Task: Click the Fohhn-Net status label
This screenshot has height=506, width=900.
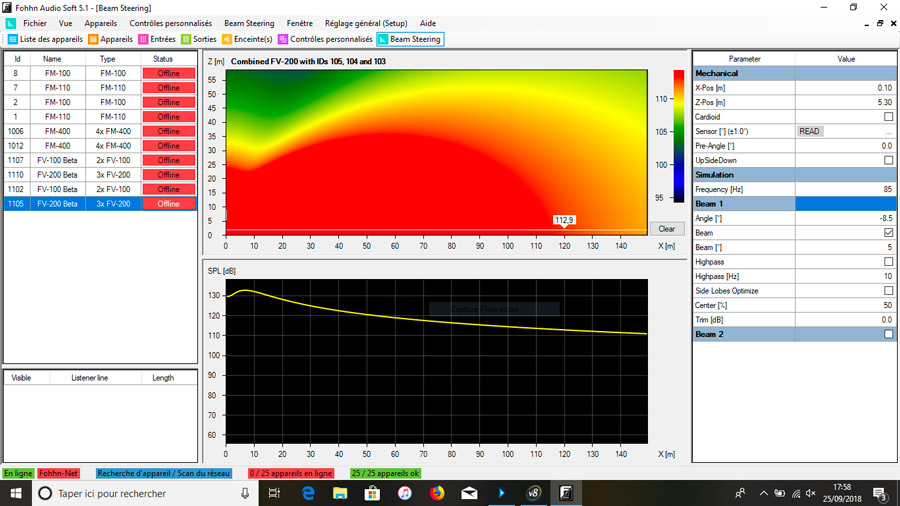Action: tap(59, 473)
